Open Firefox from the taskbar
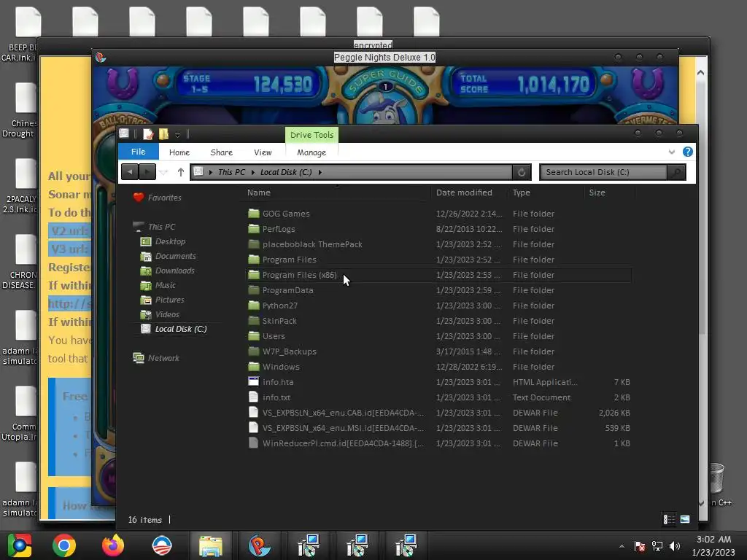 113,545
